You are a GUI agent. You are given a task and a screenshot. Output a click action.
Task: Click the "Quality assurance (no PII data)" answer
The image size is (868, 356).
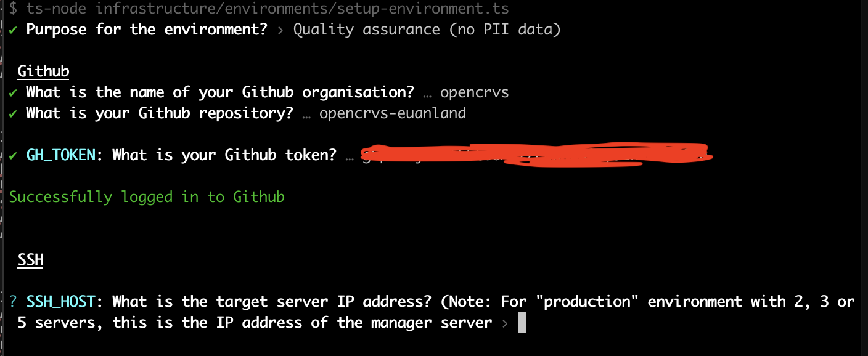tap(427, 30)
